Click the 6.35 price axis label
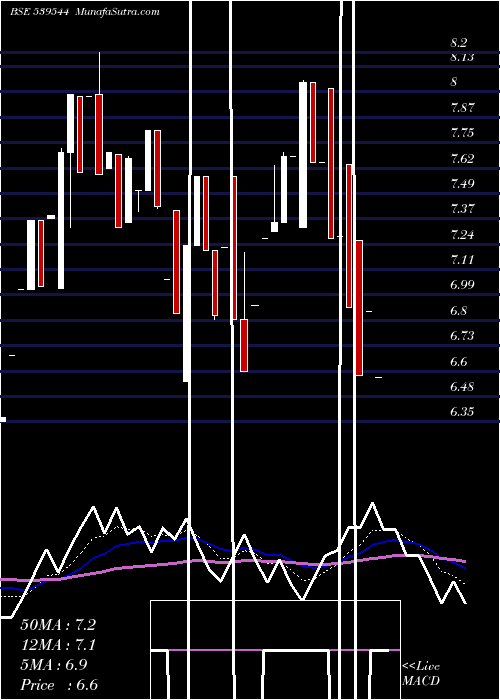Screen dimensions: 500x700 462,411
